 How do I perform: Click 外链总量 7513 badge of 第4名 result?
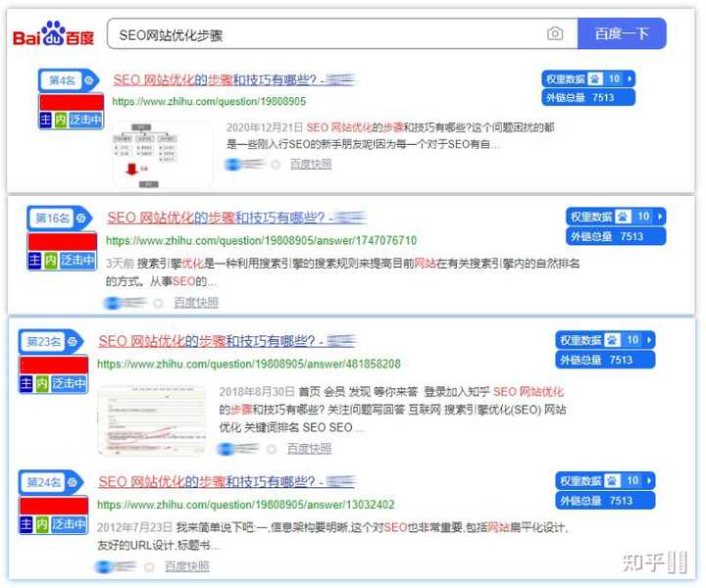click(588, 98)
